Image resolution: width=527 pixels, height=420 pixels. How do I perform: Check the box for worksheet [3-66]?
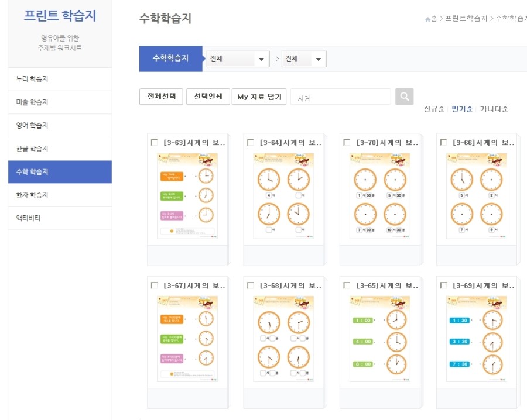coord(443,142)
